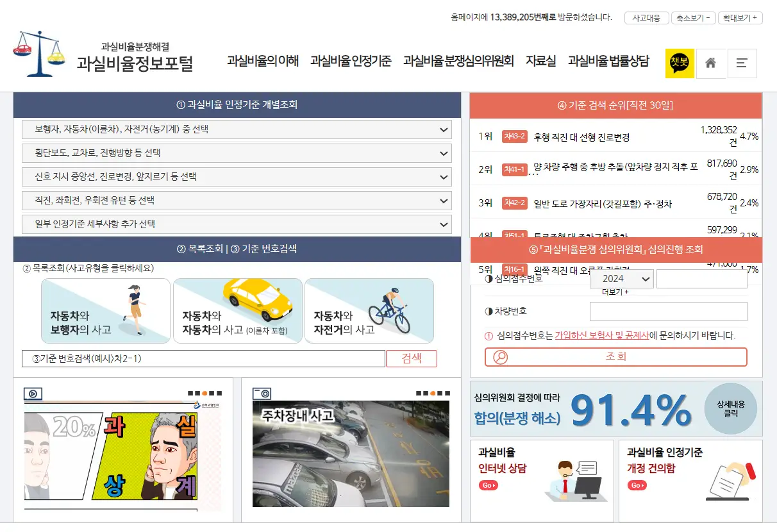Click the 차량번호 input field
The width and height of the screenshot is (777, 532).
tap(669, 312)
